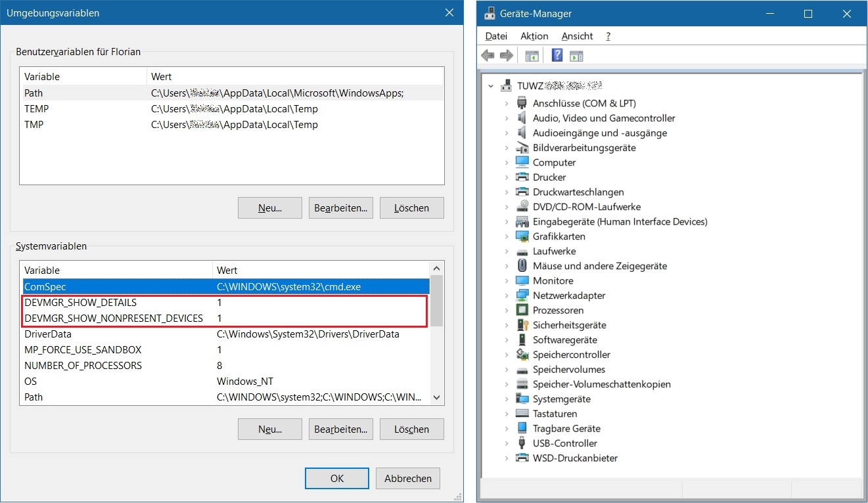Click Bearbeiten button under Systemvariablen

click(340, 429)
